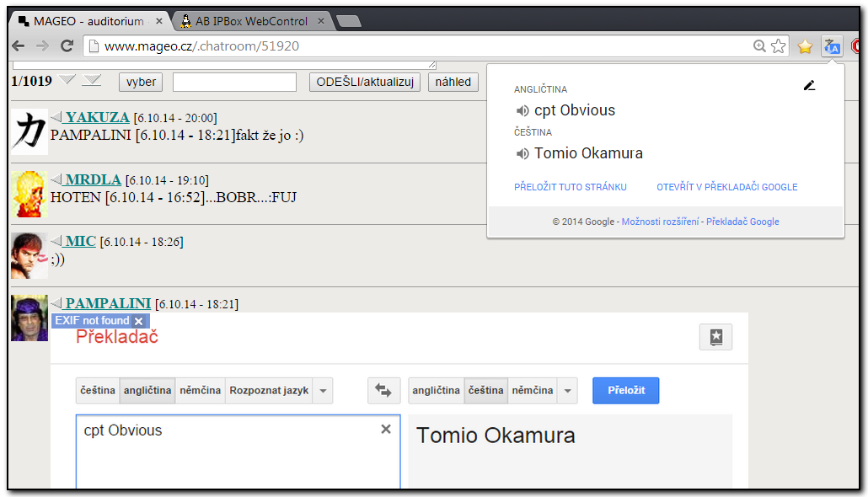Select němčina as source language
868x497 pixels.
200,391
